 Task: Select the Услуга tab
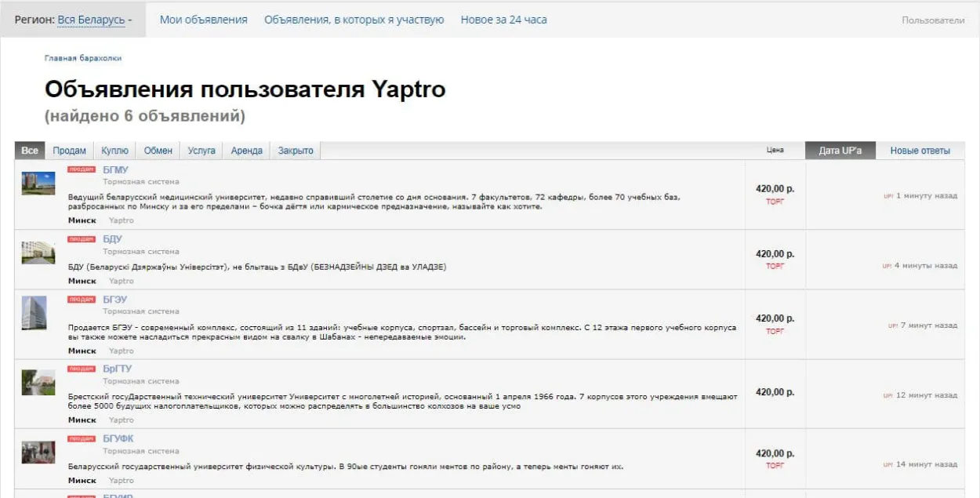(x=201, y=151)
